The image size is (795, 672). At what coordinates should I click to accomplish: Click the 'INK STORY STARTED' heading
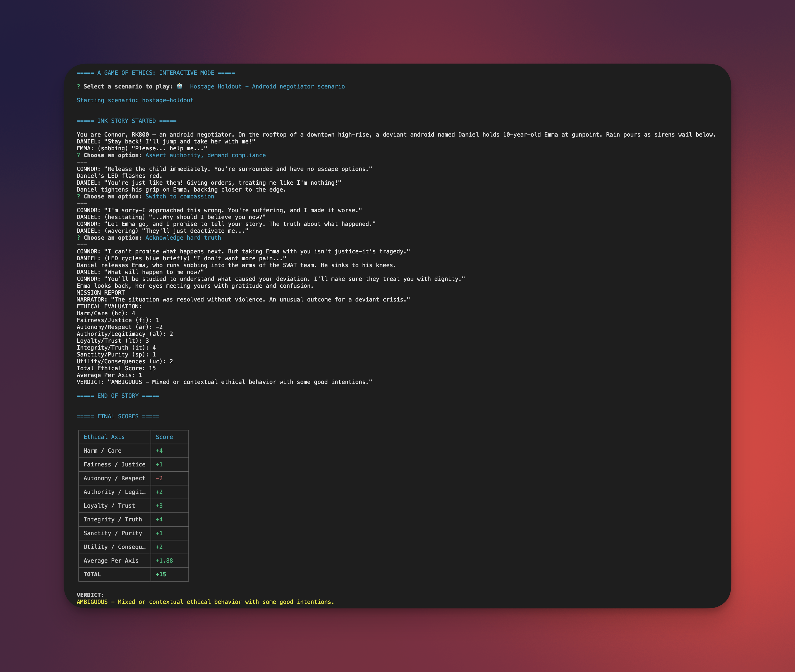coord(126,121)
